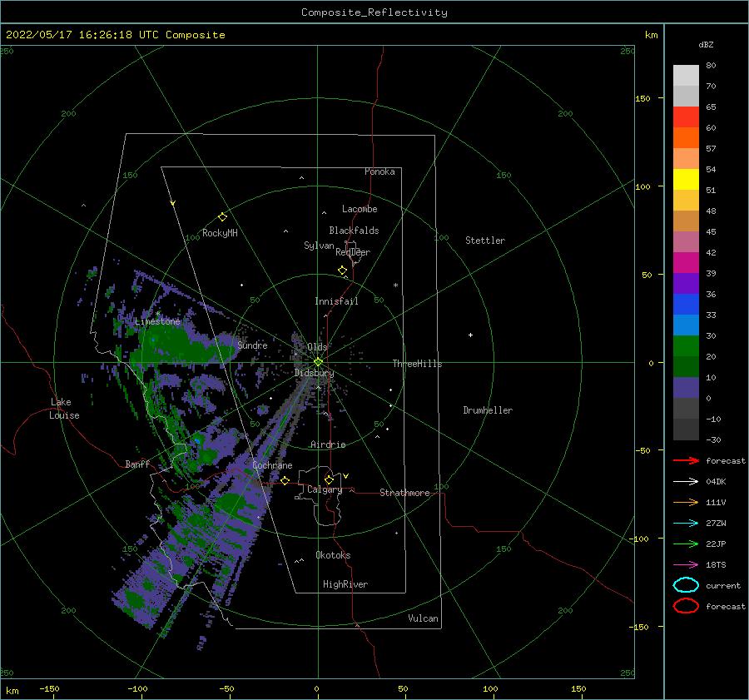Click the orange 111V arrow in legend
The width and height of the screenshot is (749, 700).
pyautogui.click(x=686, y=502)
